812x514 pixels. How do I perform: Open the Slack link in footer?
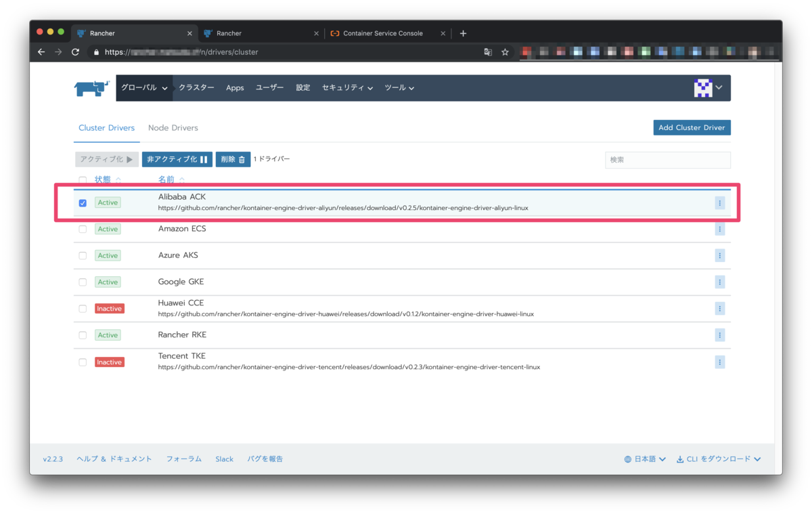click(224, 459)
